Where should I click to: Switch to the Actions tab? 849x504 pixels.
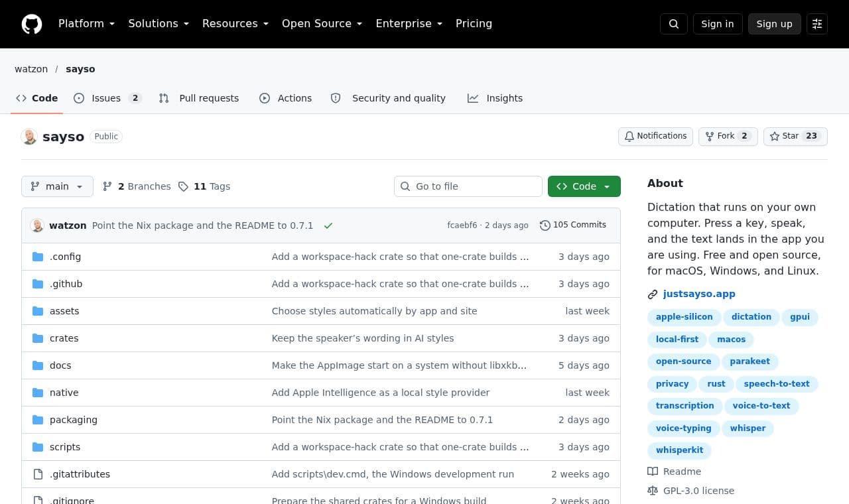click(285, 98)
